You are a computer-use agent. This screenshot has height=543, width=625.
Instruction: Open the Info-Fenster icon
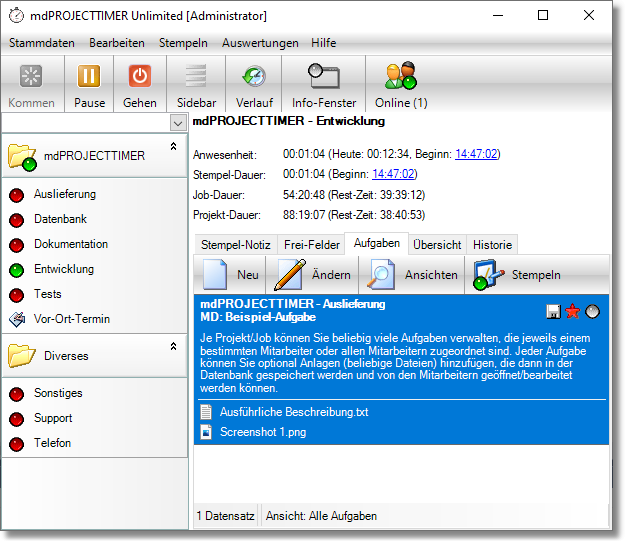323,77
